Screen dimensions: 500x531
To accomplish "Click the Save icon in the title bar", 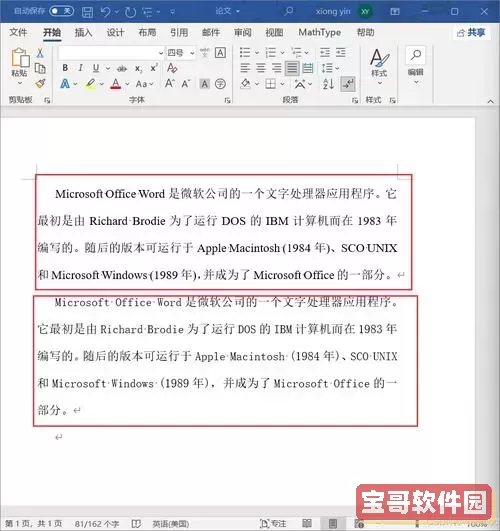I will pos(87,12).
